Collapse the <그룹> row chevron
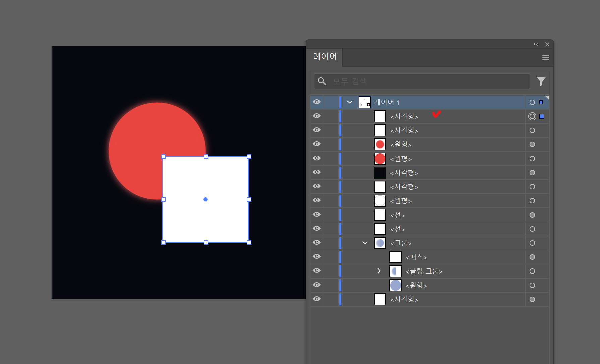This screenshot has height=364, width=600. pos(365,243)
